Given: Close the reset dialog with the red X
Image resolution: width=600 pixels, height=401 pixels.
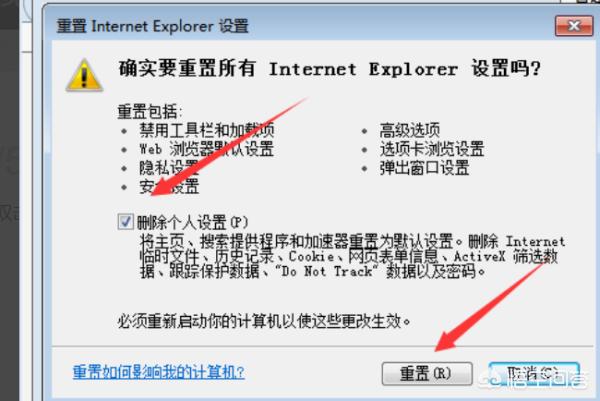Looking at the screenshot, I should pyautogui.click(x=574, y=26).
